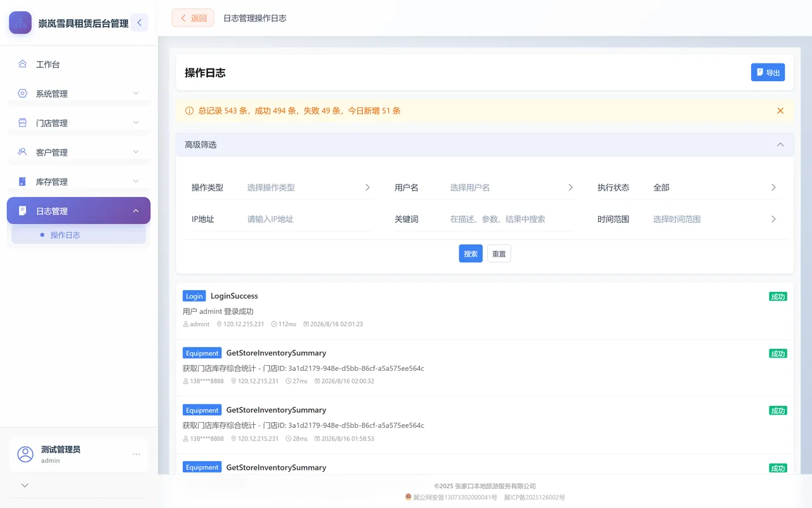This screenshot has width=812, height=508.
Task: Open the 用户名 selector
Action: click(x=512, y=187)
